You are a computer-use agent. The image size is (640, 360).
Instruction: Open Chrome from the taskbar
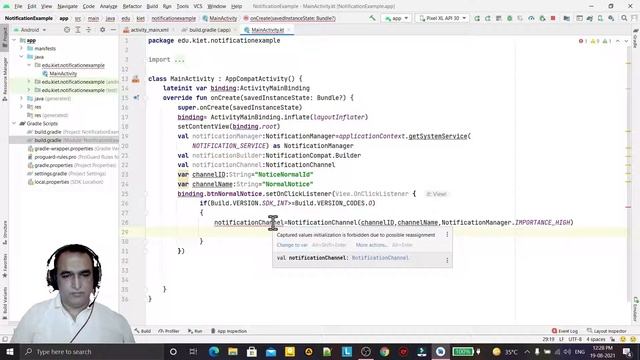click(384, 351)
